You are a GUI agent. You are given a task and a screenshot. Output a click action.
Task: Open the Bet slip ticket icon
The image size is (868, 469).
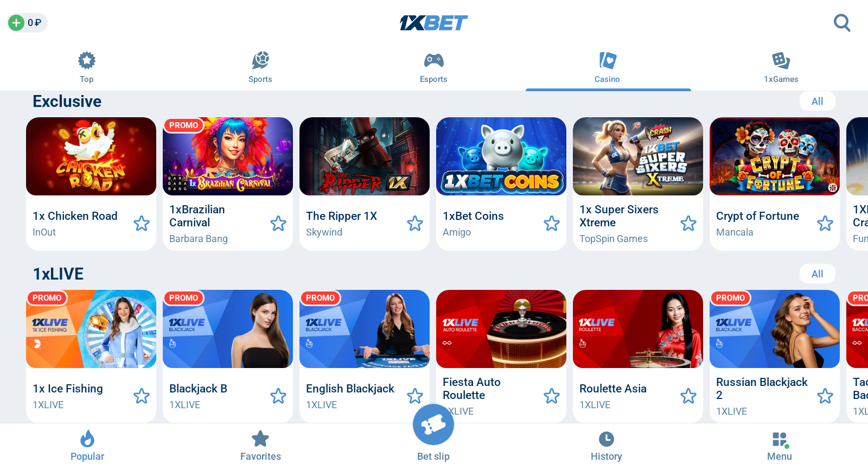(433, 425)
